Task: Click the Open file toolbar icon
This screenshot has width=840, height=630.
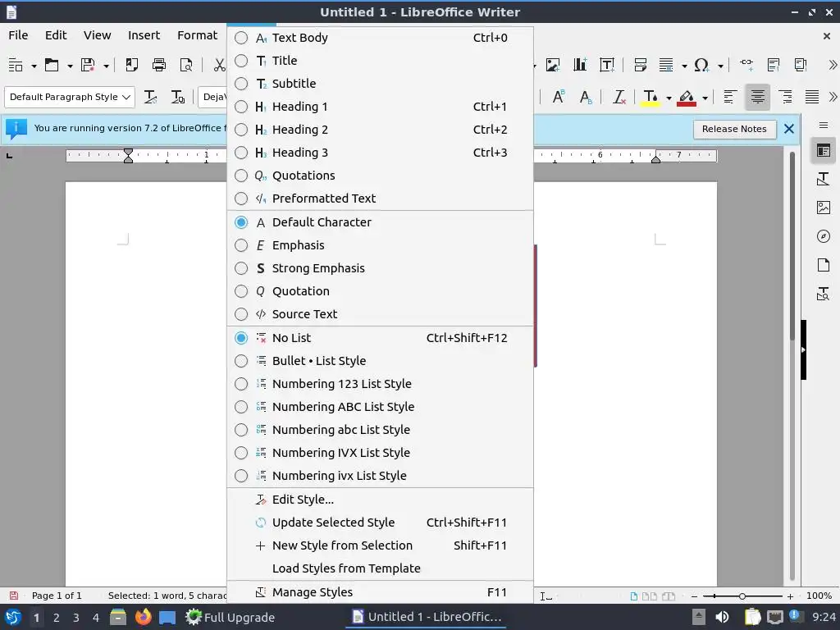Action: coord(52,66)
